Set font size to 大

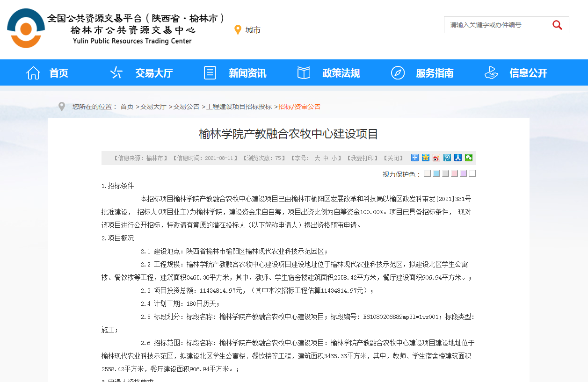tap(317, 158)
